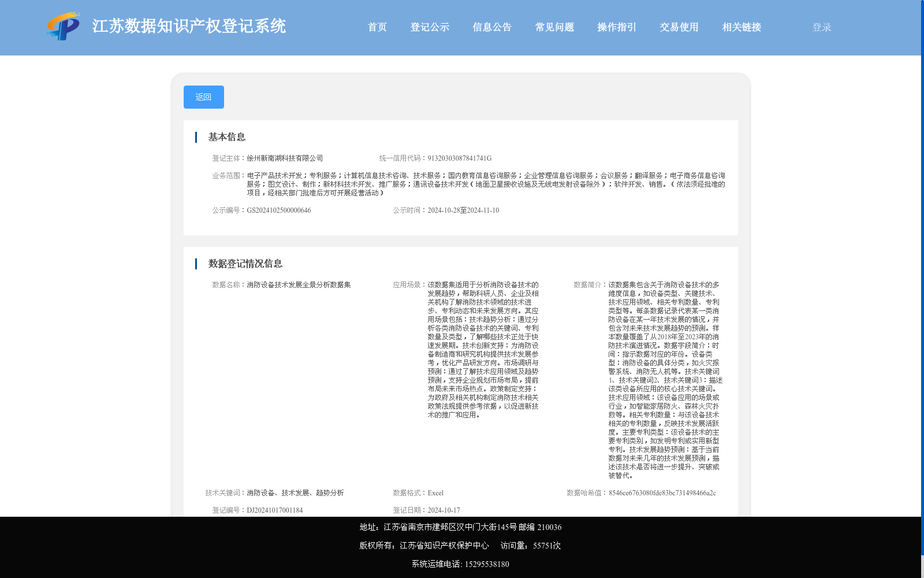924x578 pixels.
Task: Select credit code 91320303087841741G
Action: (460, 158)
